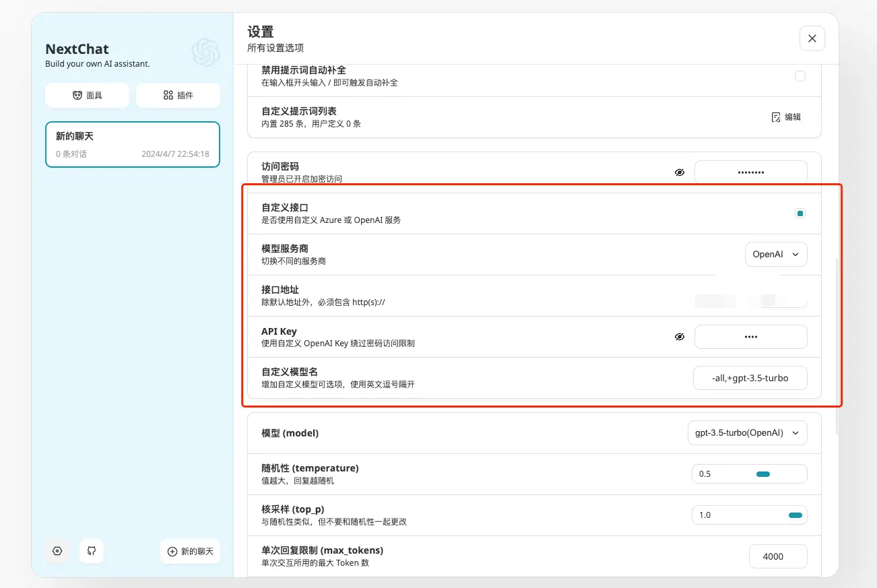Open settings with the gear icon
This screenshot has height=588, width=877.
click(57, 551)
